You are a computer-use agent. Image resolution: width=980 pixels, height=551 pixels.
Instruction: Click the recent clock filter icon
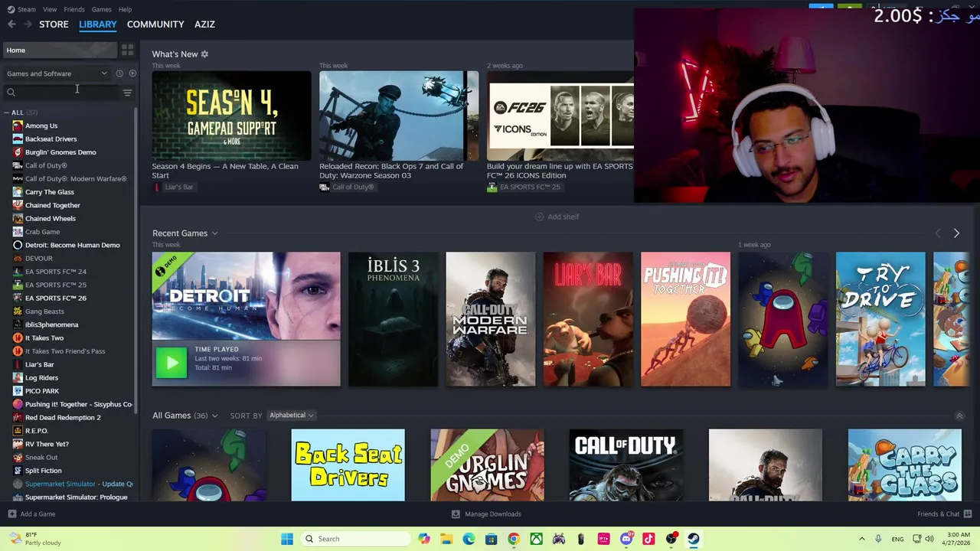click(x=119, y=73)
